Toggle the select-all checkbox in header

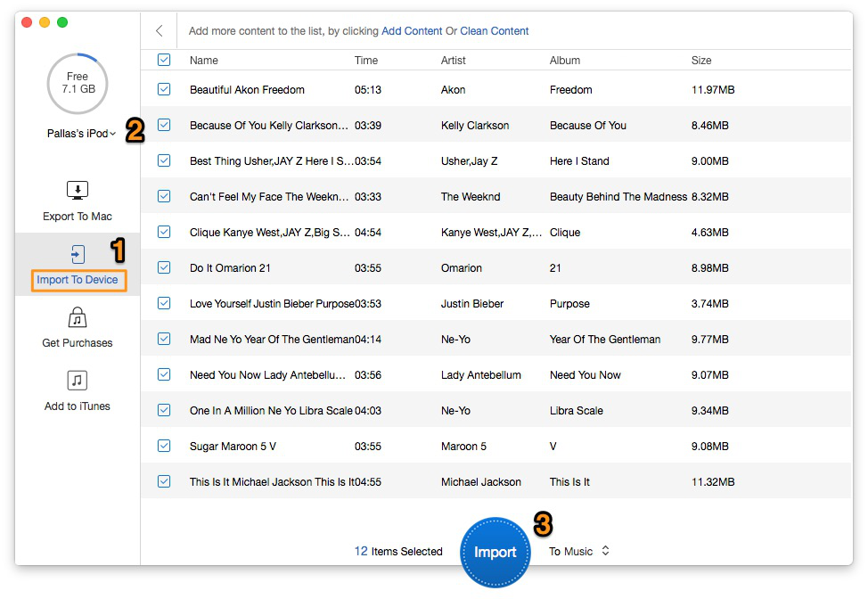[x=164, y=60]
